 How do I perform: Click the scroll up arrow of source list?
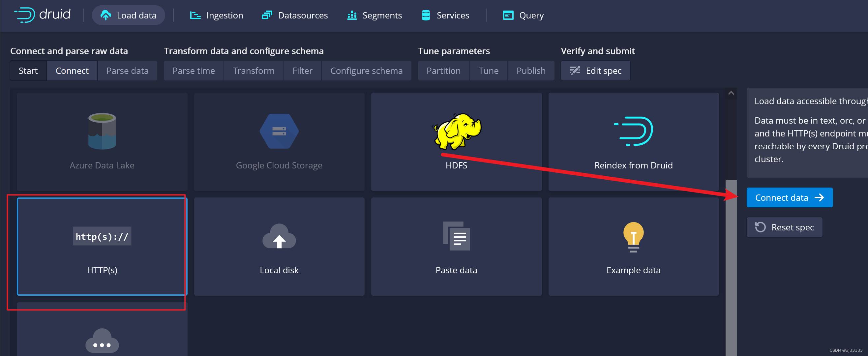731,93
